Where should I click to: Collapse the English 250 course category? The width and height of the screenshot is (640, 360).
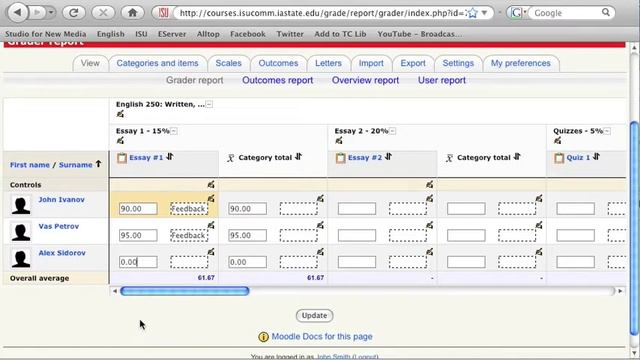pyautogui.click(x=209, y=104)
